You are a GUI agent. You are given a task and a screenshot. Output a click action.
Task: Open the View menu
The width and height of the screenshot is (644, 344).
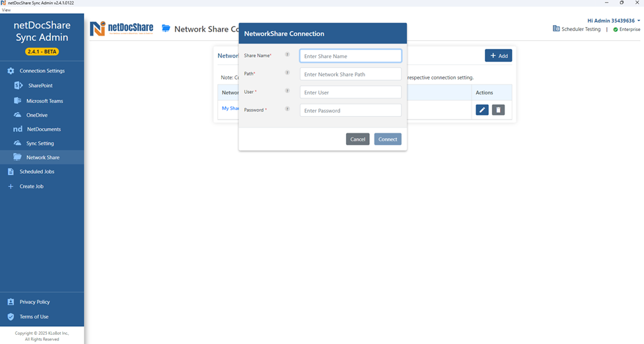(6, 10)
